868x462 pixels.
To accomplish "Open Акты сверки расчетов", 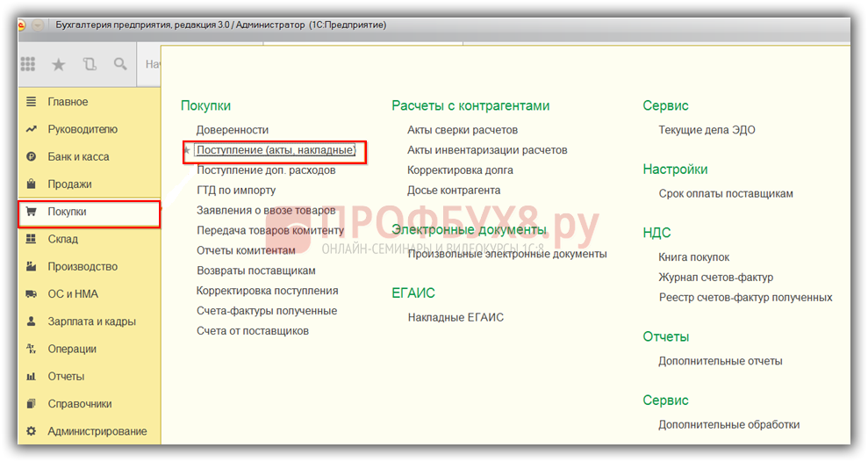I will (463, 130).
